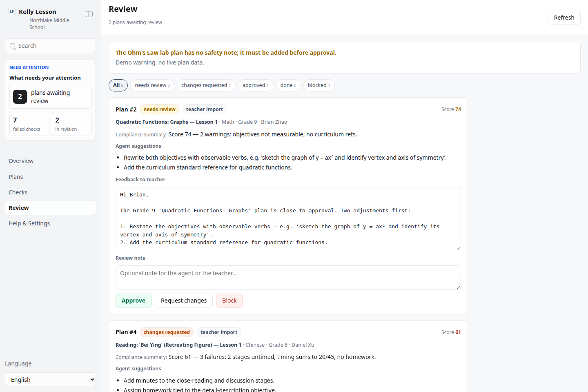
Task: Block Plan #2
Action: [229, 301]
